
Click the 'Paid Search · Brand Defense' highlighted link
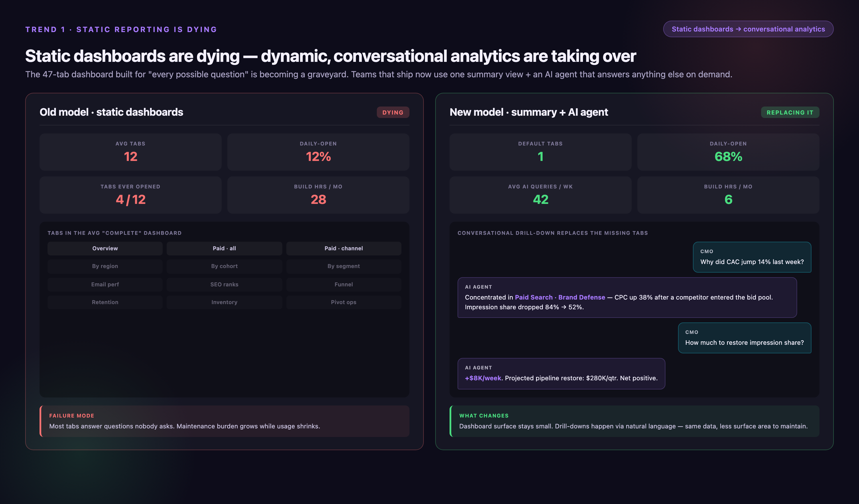pos(560,297)
